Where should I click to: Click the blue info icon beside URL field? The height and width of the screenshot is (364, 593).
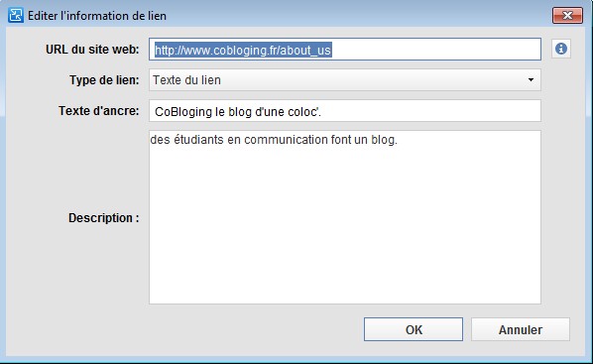(561, 49)
